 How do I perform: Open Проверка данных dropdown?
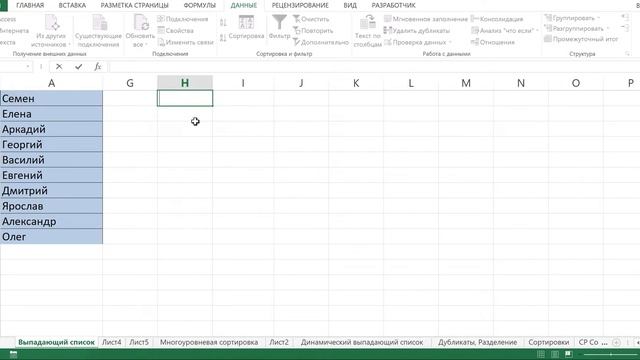(418, 42)
